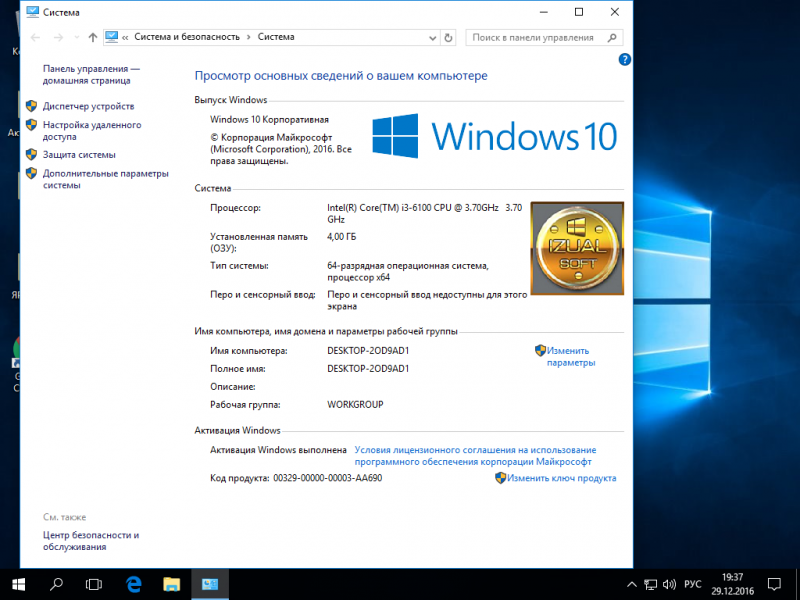Click shield icon beside 'Диспетчер устройств'

[32, 106]
